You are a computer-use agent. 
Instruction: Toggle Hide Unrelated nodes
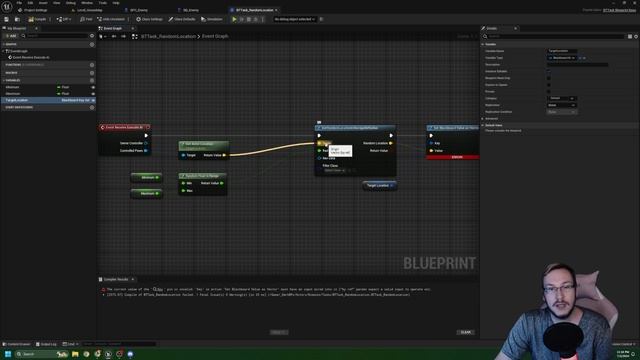[x=111, y=19]
